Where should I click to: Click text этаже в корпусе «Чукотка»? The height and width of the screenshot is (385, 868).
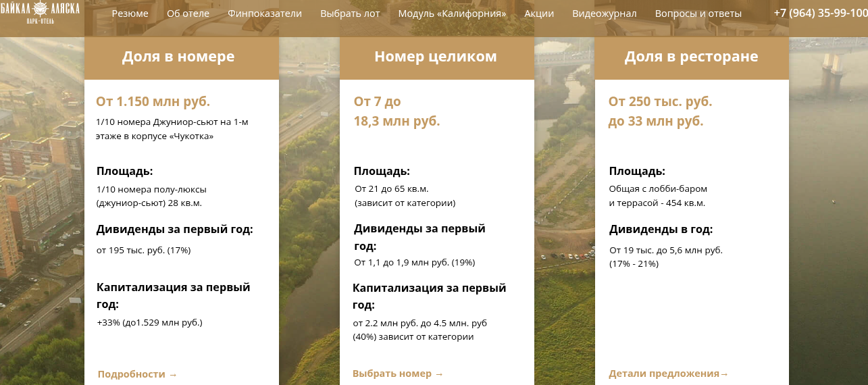[x=155, y=136]
